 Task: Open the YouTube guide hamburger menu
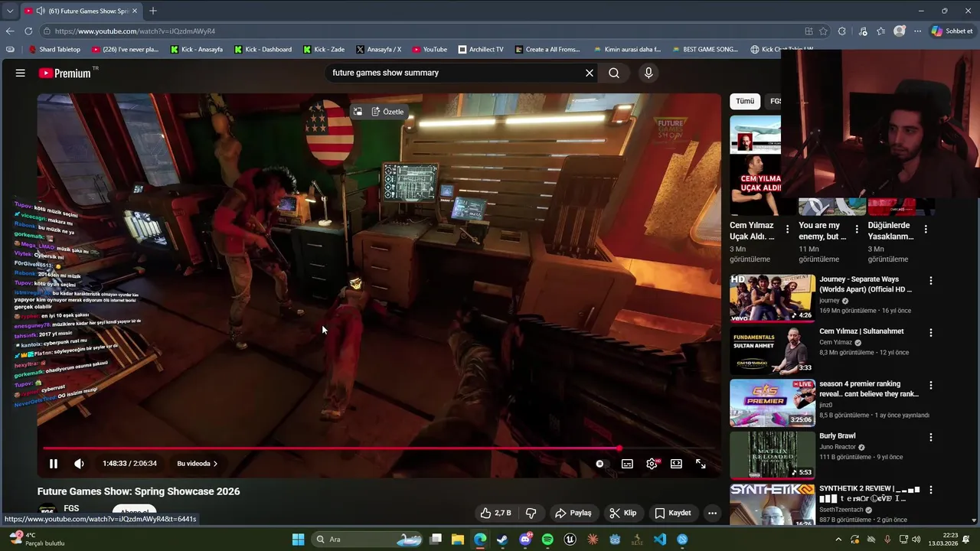click(21, 73)
